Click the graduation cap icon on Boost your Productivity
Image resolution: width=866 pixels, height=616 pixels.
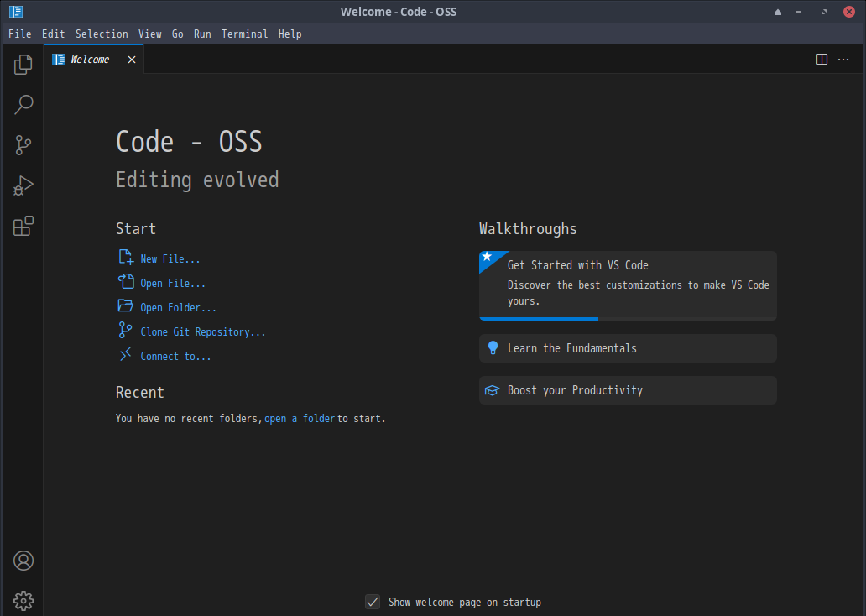pyautogui.click(x=492, y=390)
